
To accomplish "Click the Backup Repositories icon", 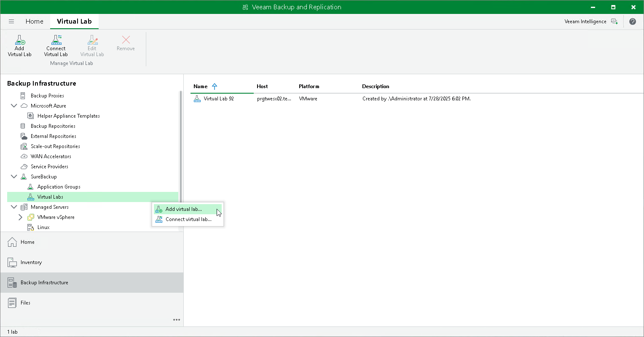I will coord(23,126).
